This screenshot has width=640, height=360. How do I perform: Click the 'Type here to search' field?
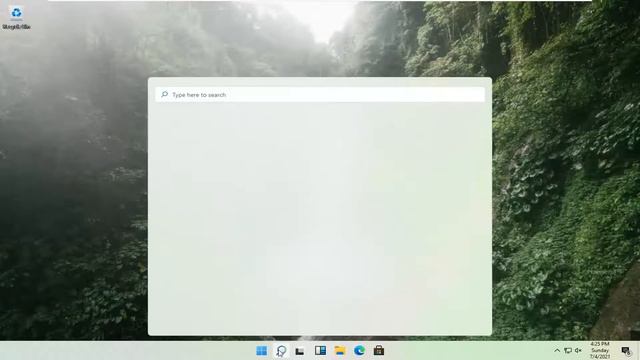pos(320,95)
